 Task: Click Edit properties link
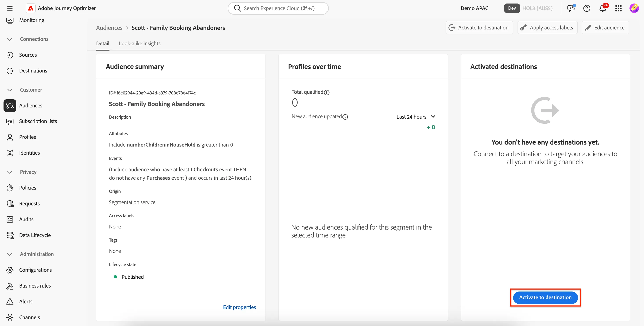[x=239, y=307]
